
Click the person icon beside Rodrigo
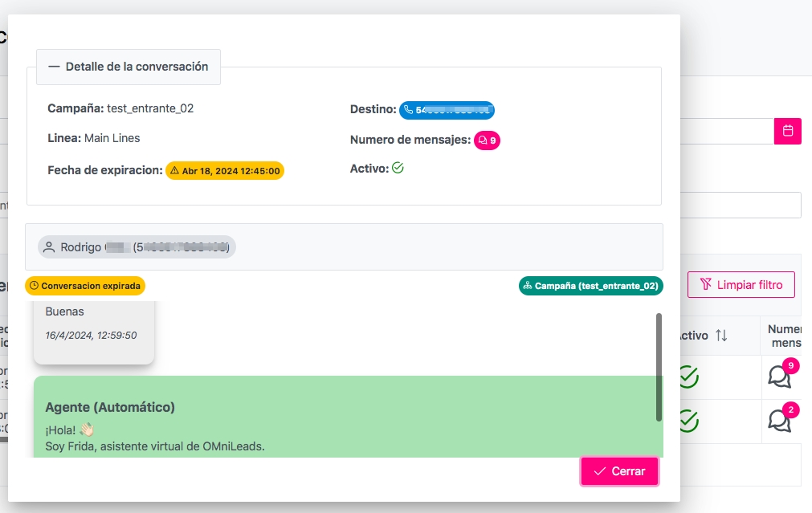[x=50, y=247]
